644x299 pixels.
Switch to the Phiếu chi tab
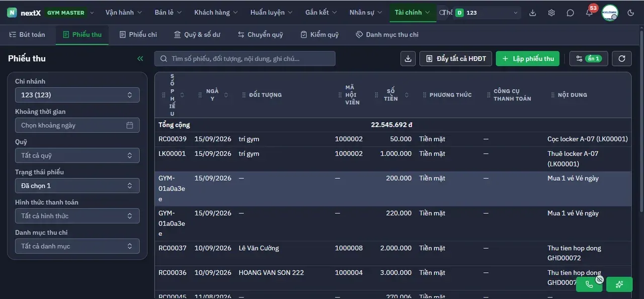pos(138,35)
